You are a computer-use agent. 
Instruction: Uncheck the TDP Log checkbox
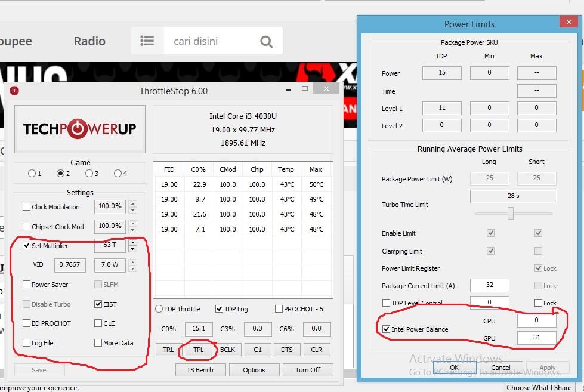pos(220,309)
